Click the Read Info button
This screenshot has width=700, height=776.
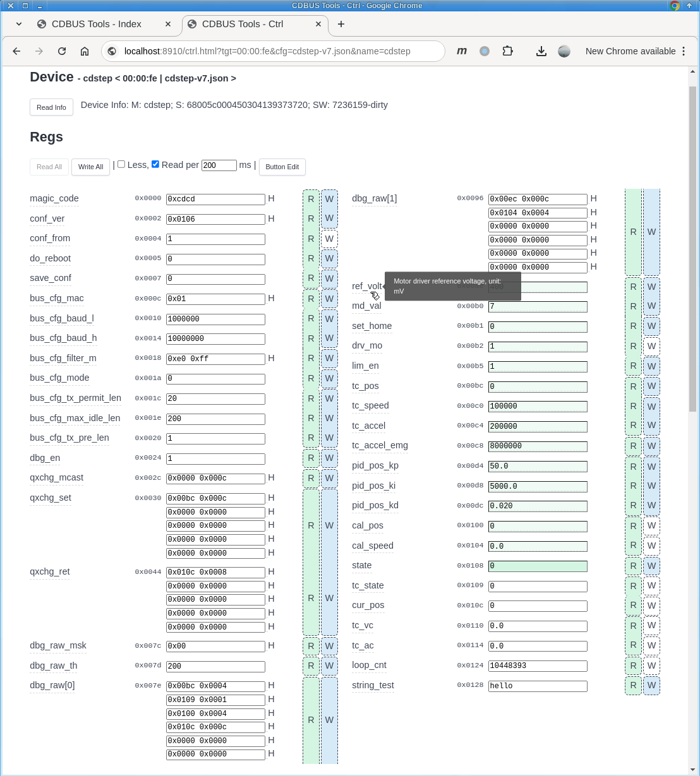(51, 107)
